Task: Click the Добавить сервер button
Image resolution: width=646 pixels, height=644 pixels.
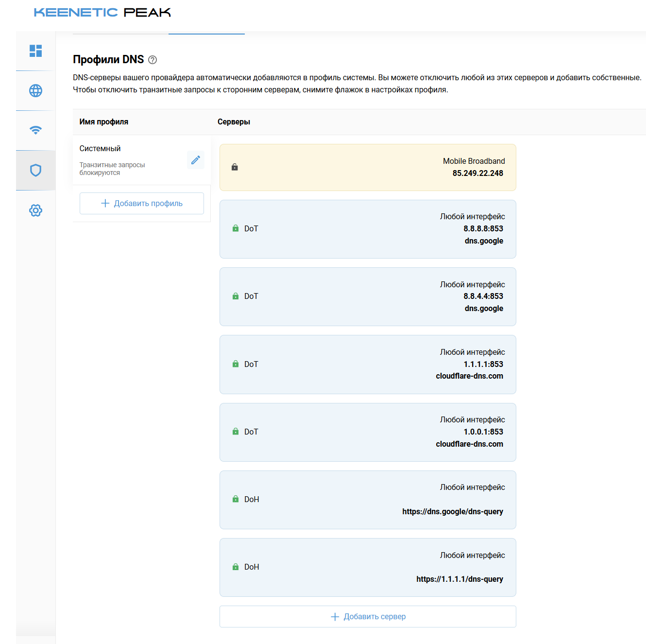Action: pyautogui.click(x=368, y=616)
